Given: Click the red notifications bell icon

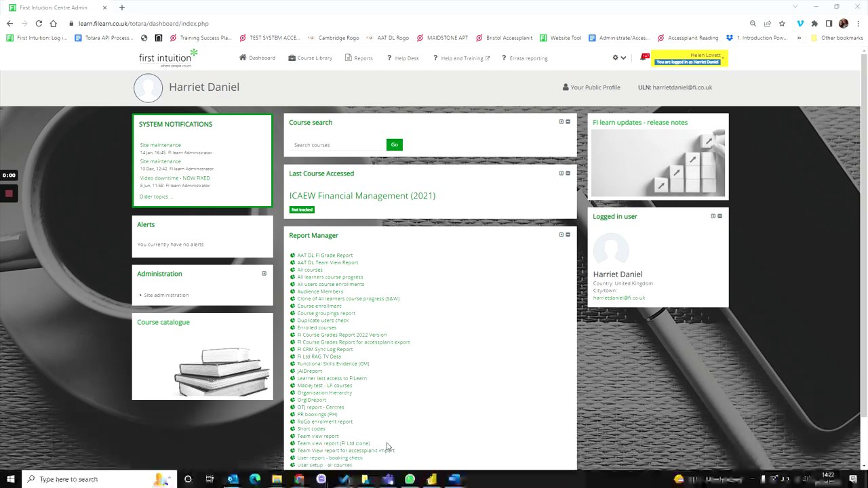Looking at the screenshot, I should tap(644, 58).
